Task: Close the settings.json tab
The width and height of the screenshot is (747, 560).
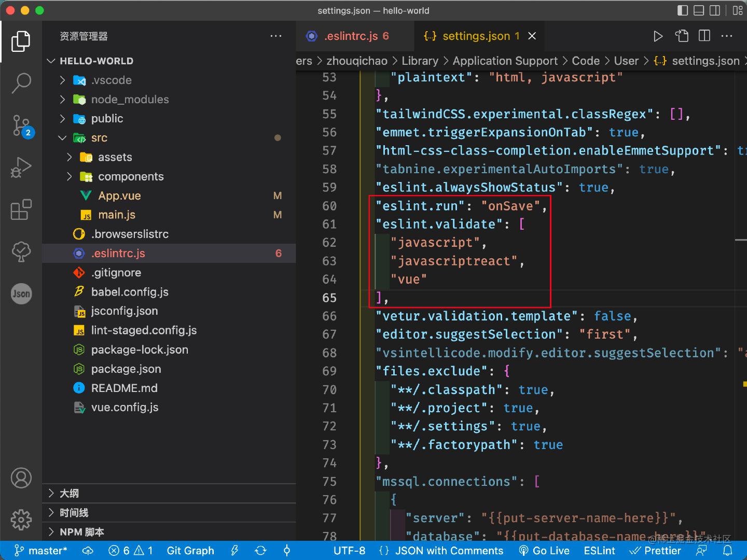Action: 532,36
